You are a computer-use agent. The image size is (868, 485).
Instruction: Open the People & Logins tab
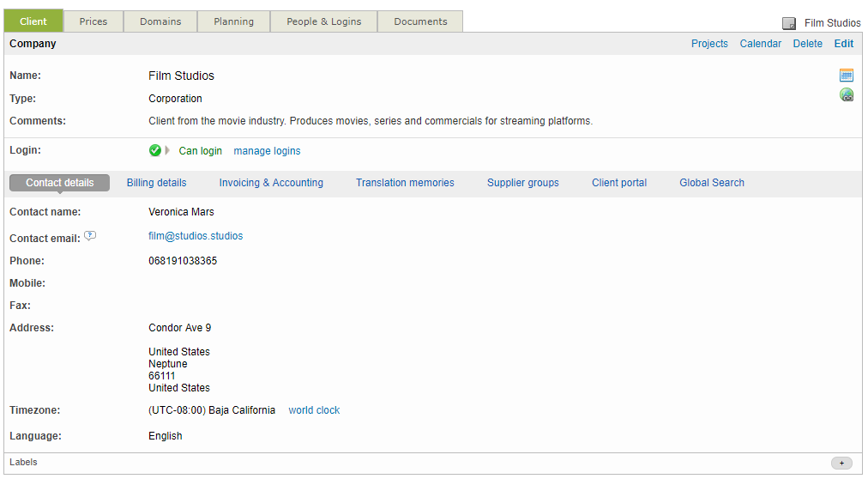[x=323, y=21]
